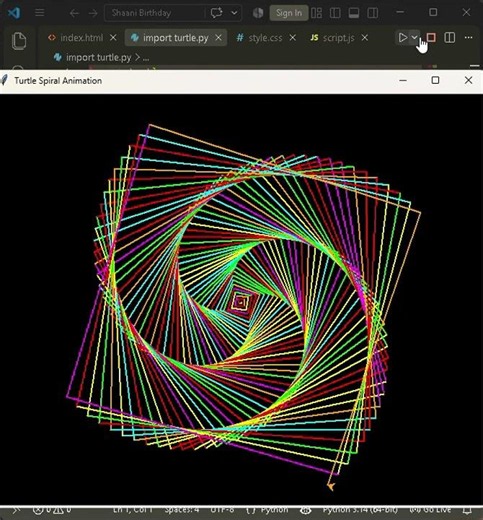The image size is (483, 520).
Task: Click the Turtle Spiral Animation window title
Action: (58, 81)
